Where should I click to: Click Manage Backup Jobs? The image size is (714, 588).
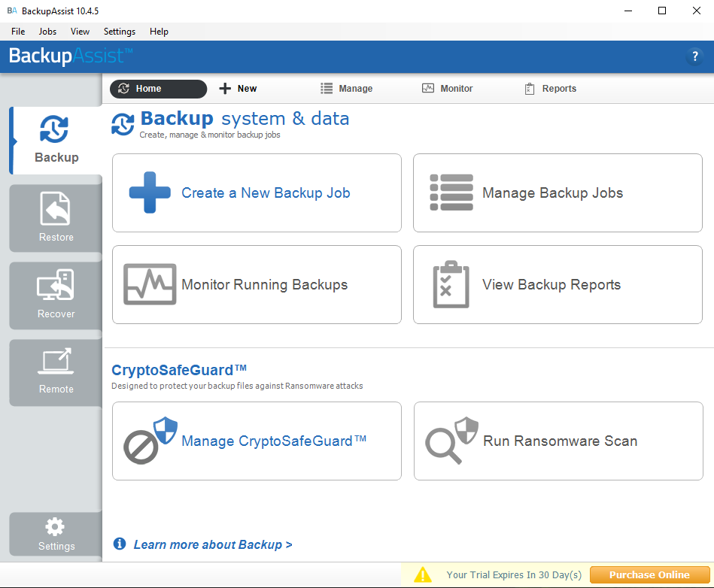558,192
